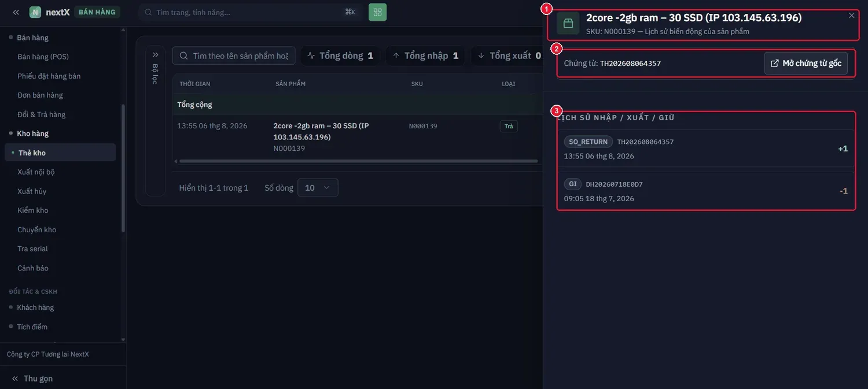Select Đổi & Trả hàng in sidebar
The image size is (868, 389).
coord(42,114)
